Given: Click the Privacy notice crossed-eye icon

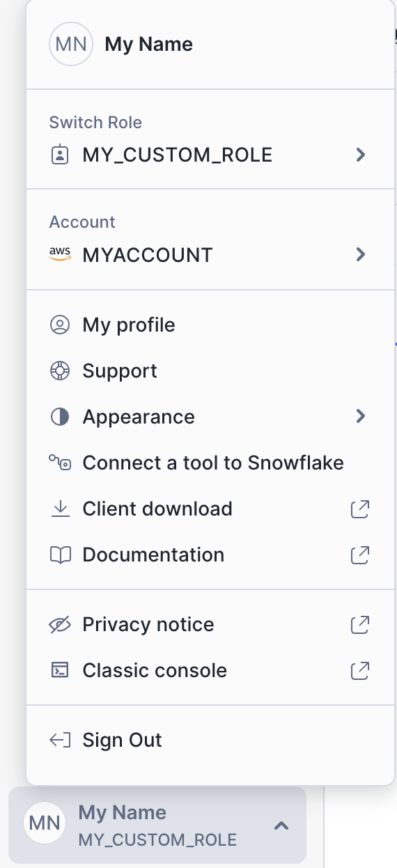Looking at the screenshot, I should (x=61, y=625).
